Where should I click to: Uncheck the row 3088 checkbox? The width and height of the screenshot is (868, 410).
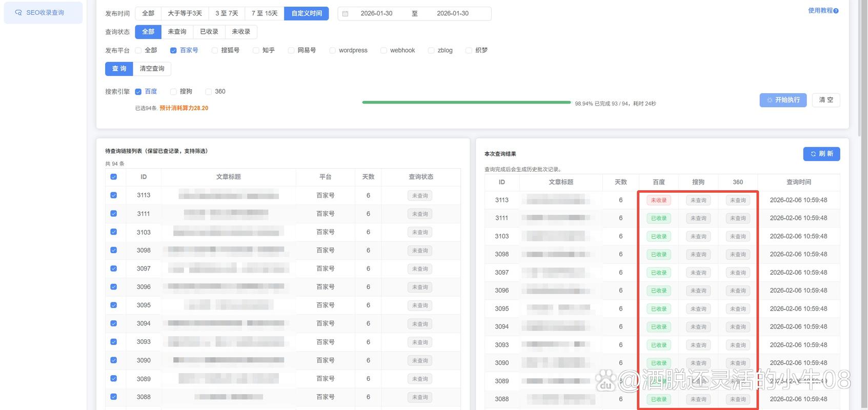click(x=114, y=397)
